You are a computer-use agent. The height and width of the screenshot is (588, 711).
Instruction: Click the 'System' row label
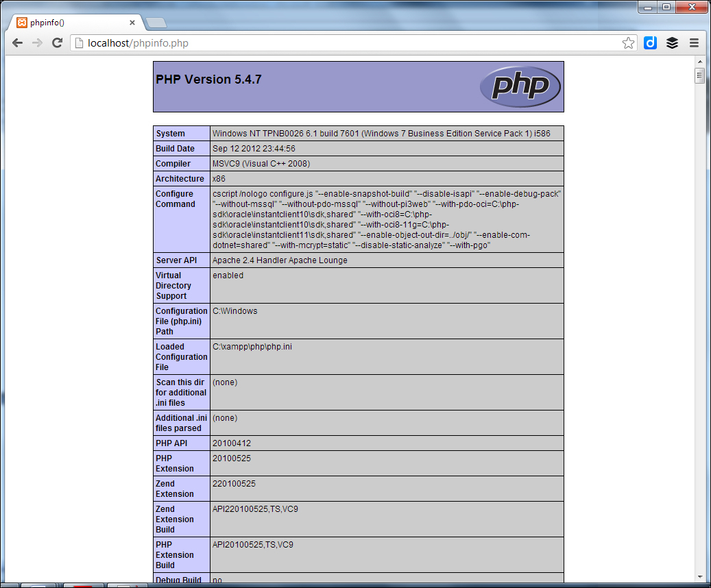[171, 133]
